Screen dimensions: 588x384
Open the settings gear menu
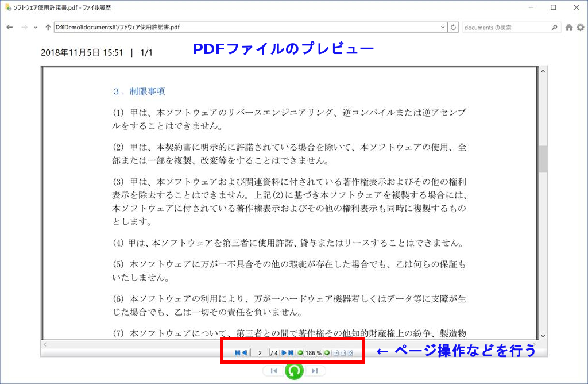tap(580, 27)
